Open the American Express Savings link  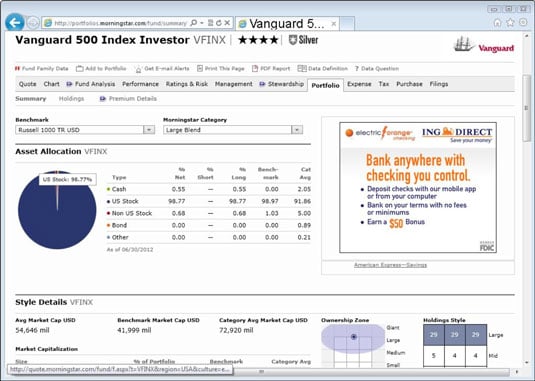pos(390,265)
